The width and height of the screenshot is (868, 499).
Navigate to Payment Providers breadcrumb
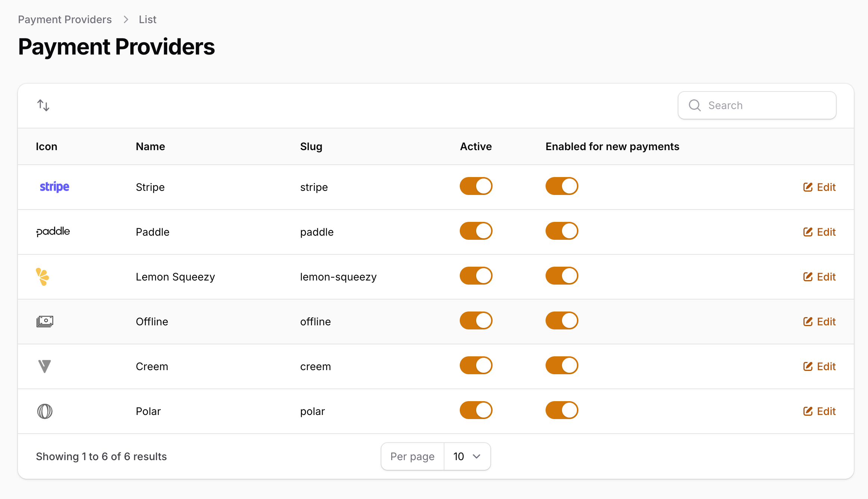tap(65, 19)
